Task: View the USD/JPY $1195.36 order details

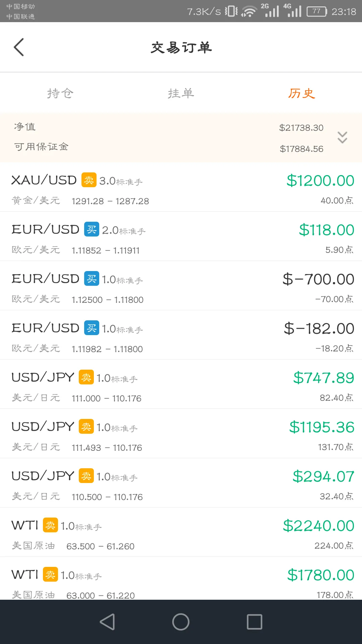Action: pyautogui.click(x=181, y=434)
